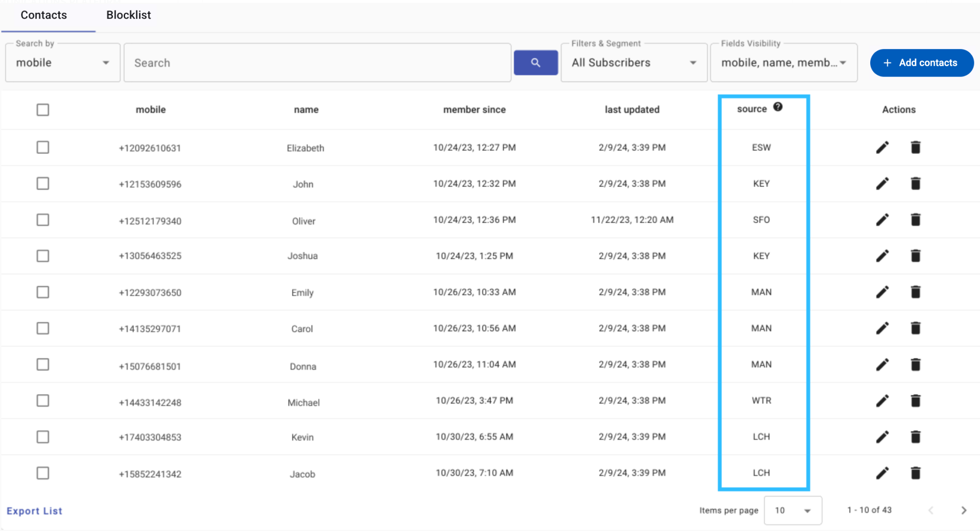Delete Michael's contact with the trash icon

tap(916, 400)
